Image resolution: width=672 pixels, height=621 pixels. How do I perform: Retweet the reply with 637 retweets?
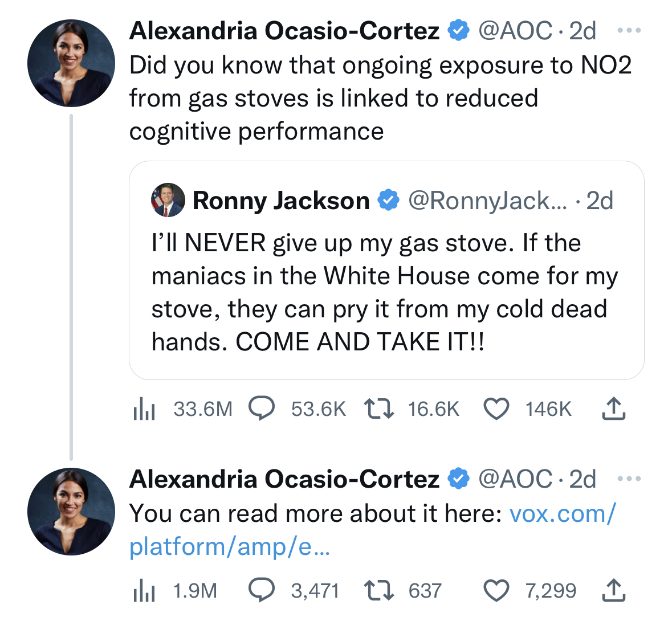tap(378, 591)
